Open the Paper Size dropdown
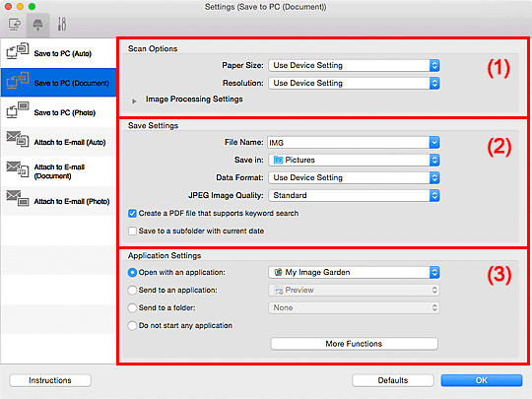The height and width of the screenshot is (399, 532). point(354,65)
